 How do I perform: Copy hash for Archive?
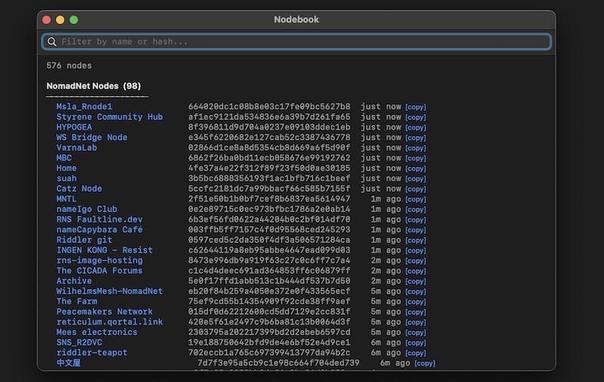point(416,281)
